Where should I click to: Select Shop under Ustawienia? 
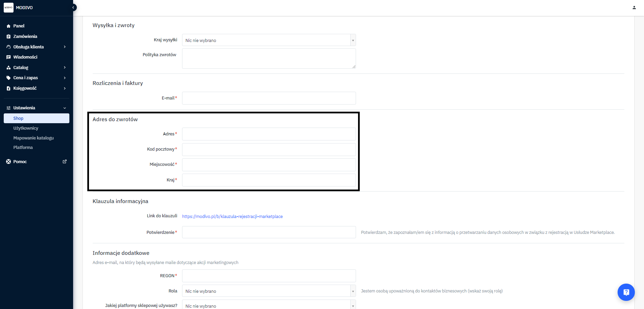pyautogui.click(x=37, y=118)
